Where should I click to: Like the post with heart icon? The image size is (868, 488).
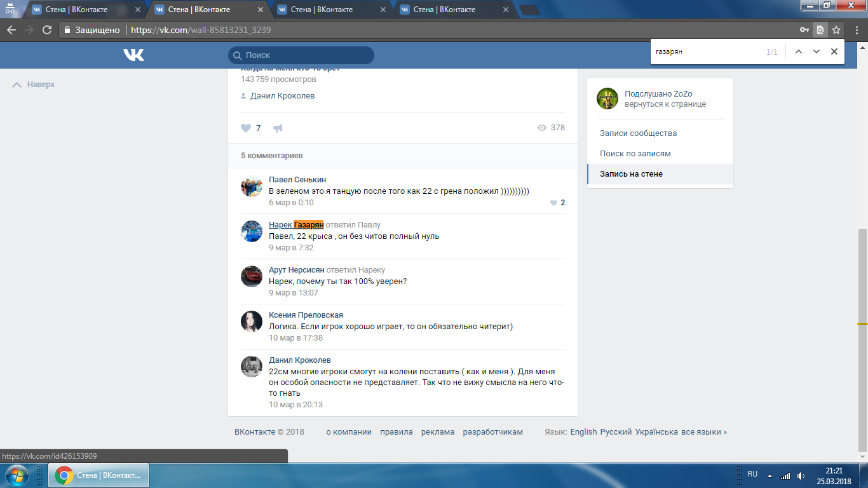(246, 128)
